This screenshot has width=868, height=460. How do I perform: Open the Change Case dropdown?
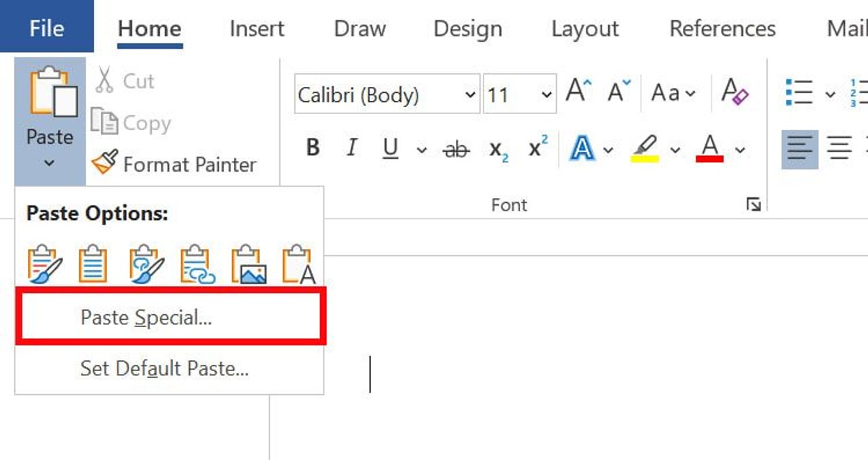(x=673, y=93)
